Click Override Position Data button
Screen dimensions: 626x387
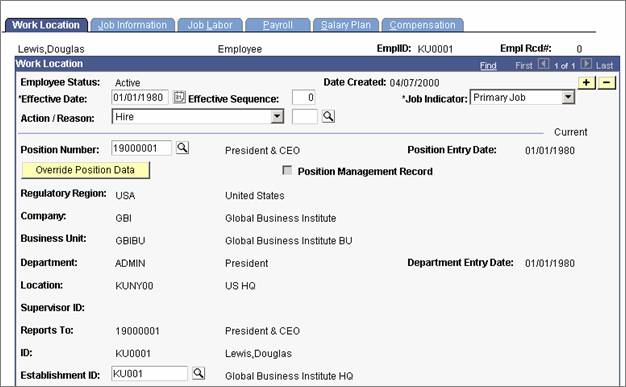[x=85, y=170]
